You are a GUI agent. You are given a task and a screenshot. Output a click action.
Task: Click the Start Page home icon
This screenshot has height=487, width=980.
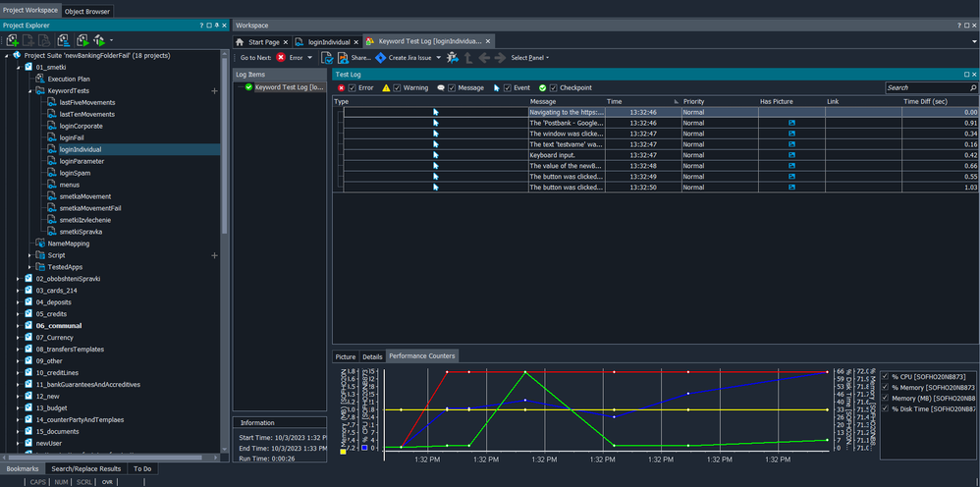pos(242,42)
